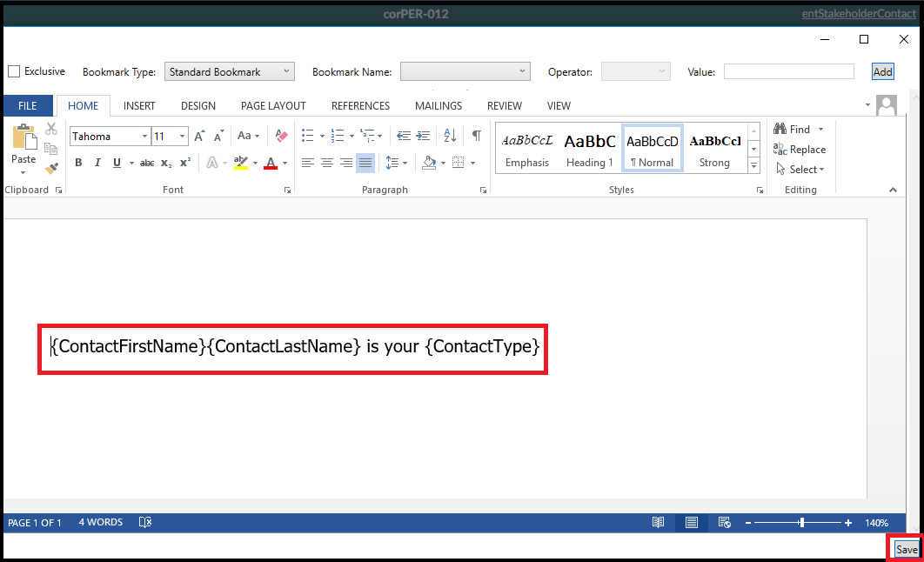The image size is (924, 562).
Task: Open the font color dropdown arrow
Action: pyautogui.click(x=285, y=164)
